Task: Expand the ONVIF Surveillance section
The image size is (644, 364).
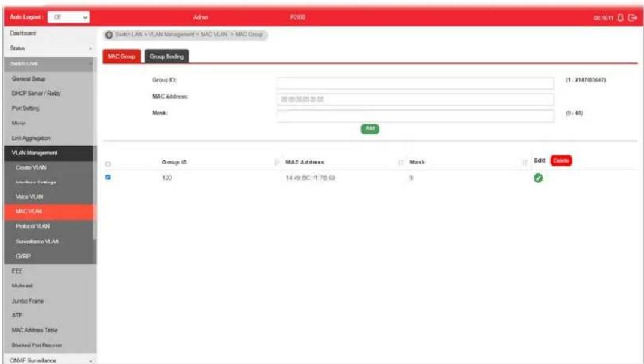Action: tap(50, 360)
